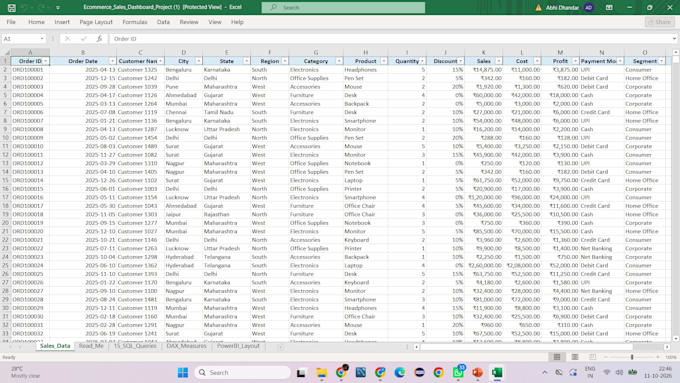Switch to DAX_Measures sheet tab
This screenshot has width=680, height=383.
pos(186,346)
